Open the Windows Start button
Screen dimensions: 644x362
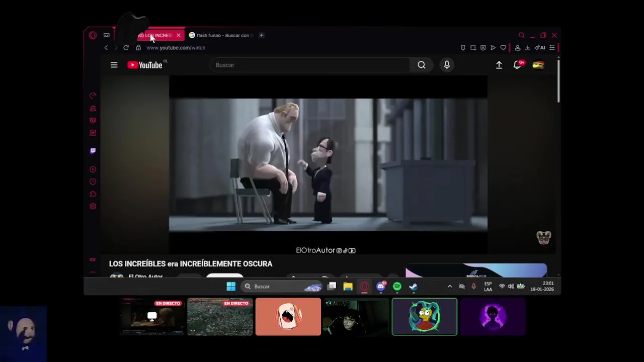pos(231,287)
